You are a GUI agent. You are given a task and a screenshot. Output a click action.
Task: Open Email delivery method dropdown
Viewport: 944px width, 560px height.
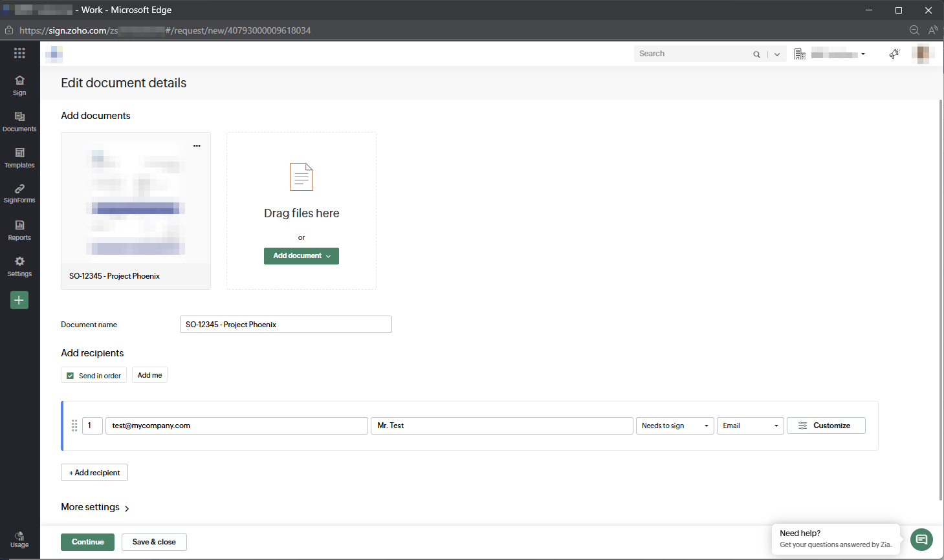[x=751, y=425]
